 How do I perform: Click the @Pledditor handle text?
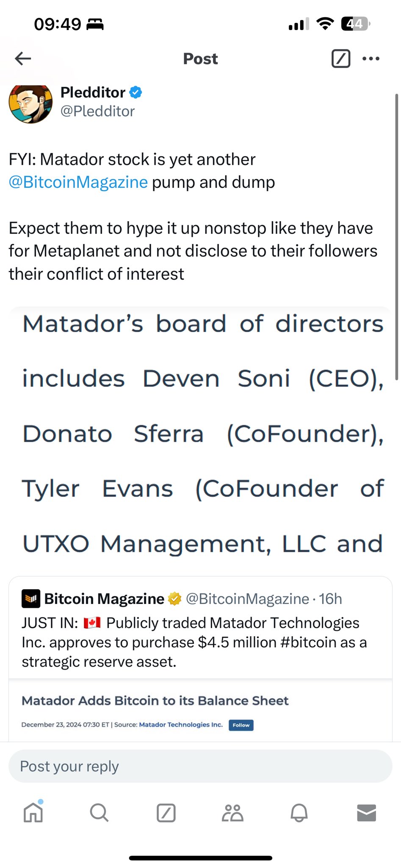click(x=97, y=111)
